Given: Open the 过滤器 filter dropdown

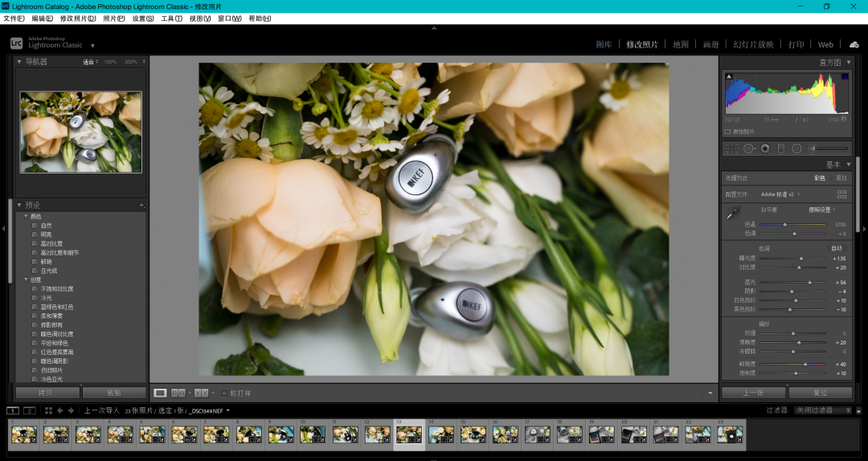Looking at the screenshot, I should [x=822, y=410].
